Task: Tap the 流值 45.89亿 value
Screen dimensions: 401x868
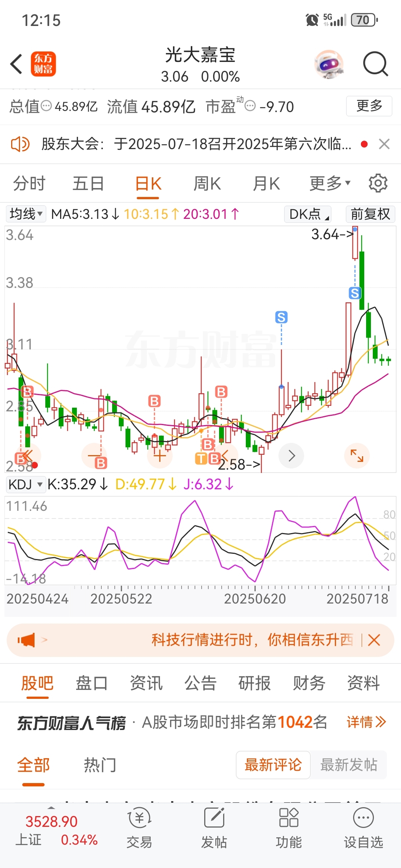Action: click(x=151, y=106)
